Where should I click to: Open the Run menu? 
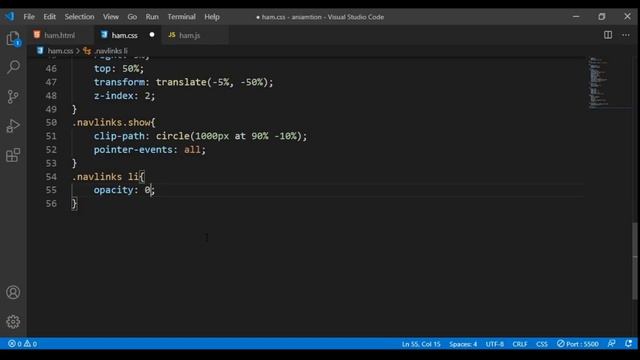[x=152, y=17]
